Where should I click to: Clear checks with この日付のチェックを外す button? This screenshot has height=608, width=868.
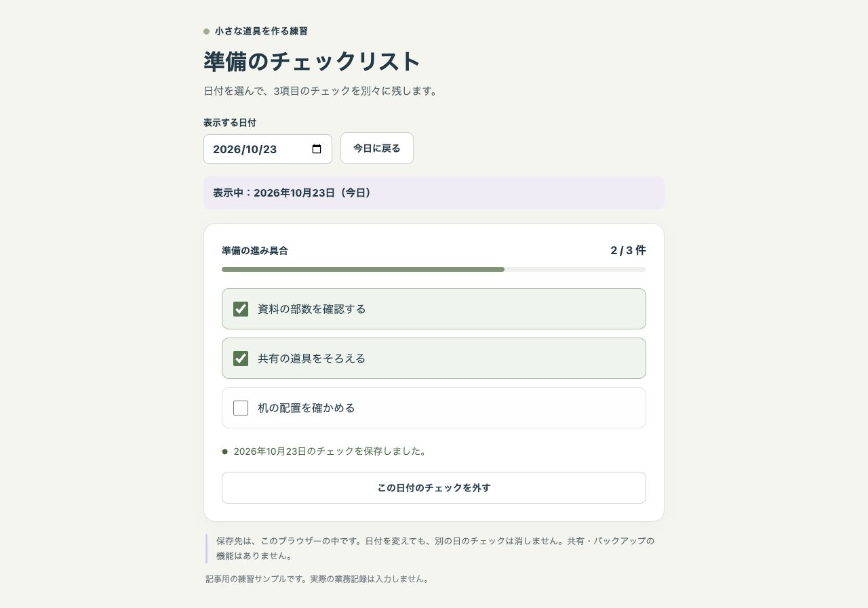[434, 488]
